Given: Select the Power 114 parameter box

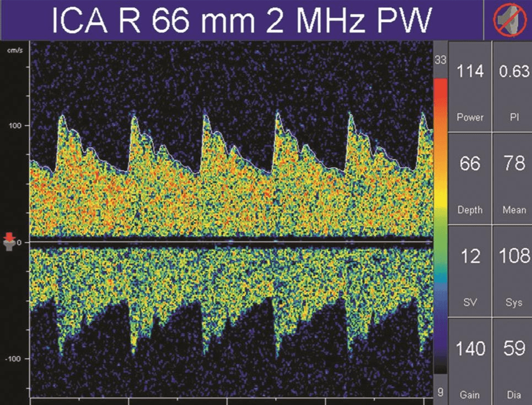Looking at the screenshot, I should point(470,86).
